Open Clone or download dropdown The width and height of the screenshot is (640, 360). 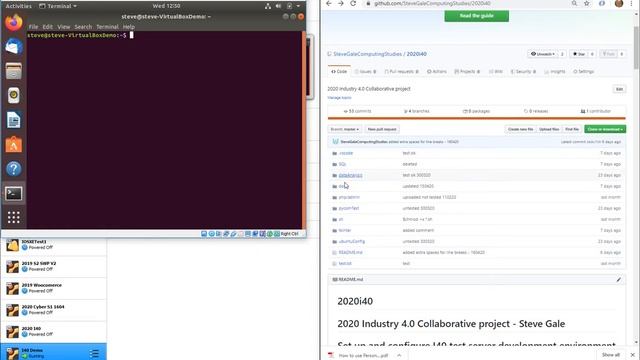605,129
